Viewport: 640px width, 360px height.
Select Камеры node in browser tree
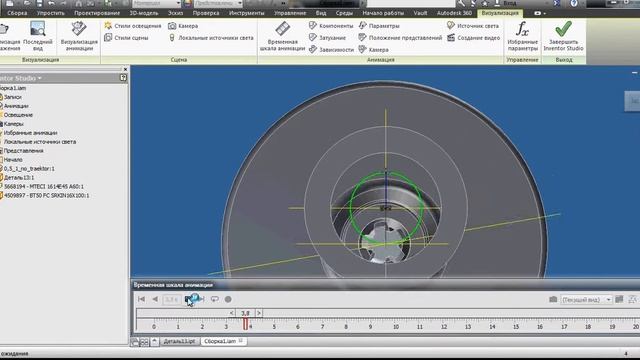12,124
